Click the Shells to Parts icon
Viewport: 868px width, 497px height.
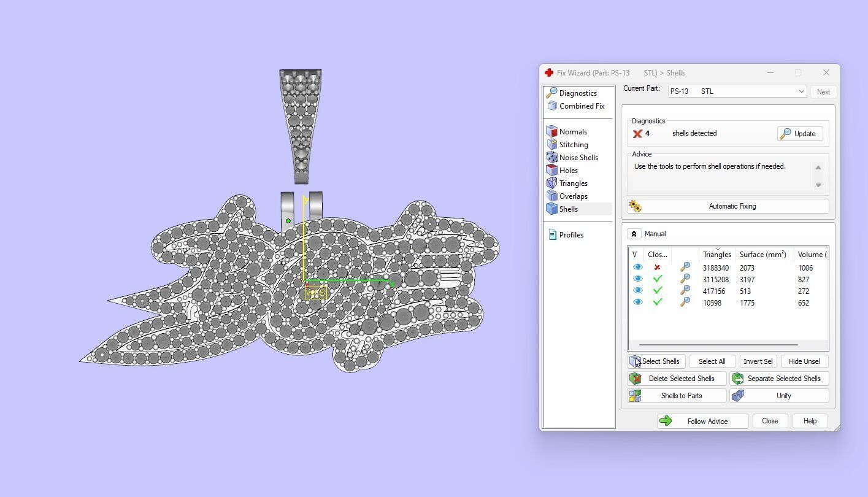coord(635,396)
